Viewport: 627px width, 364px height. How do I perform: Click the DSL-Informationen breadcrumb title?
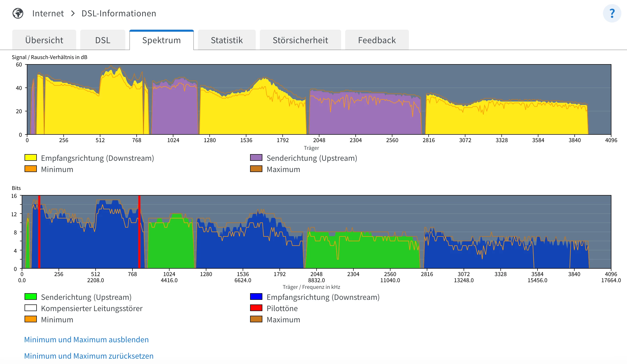point(119,13)
